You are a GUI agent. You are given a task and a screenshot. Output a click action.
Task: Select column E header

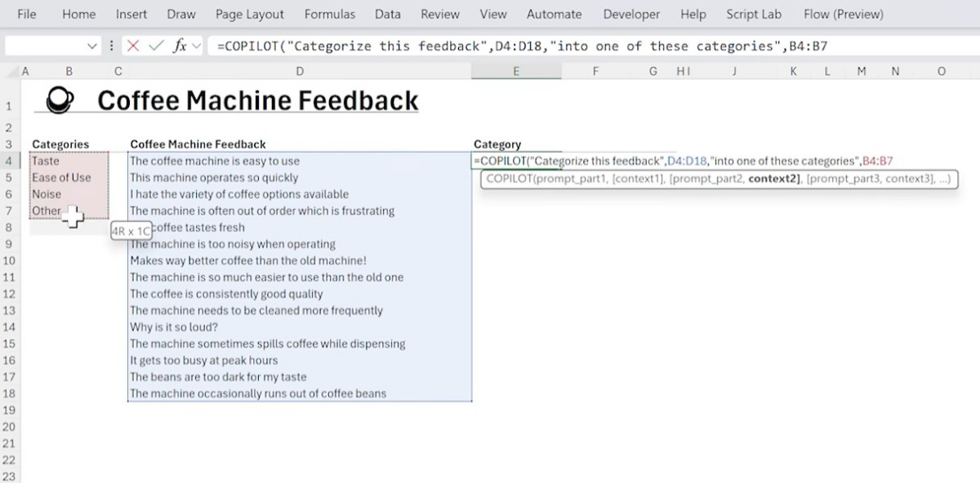tap(516, 72)
